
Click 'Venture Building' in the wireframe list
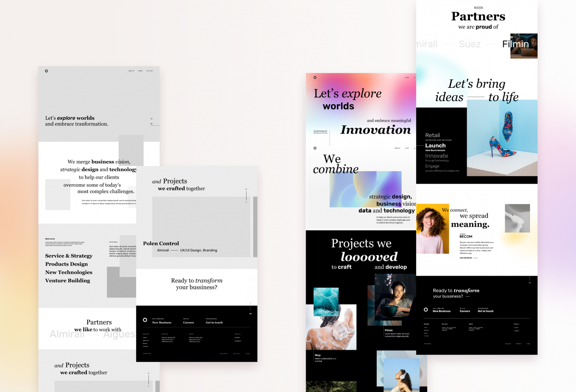[68, 281]
